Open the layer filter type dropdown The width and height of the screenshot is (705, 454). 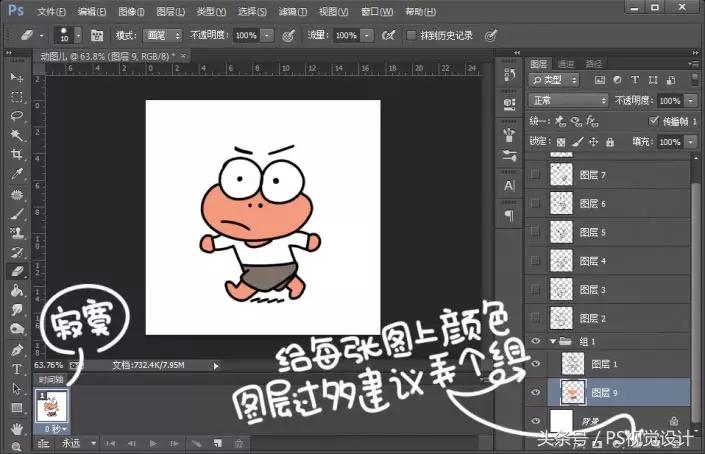(554, 80)
